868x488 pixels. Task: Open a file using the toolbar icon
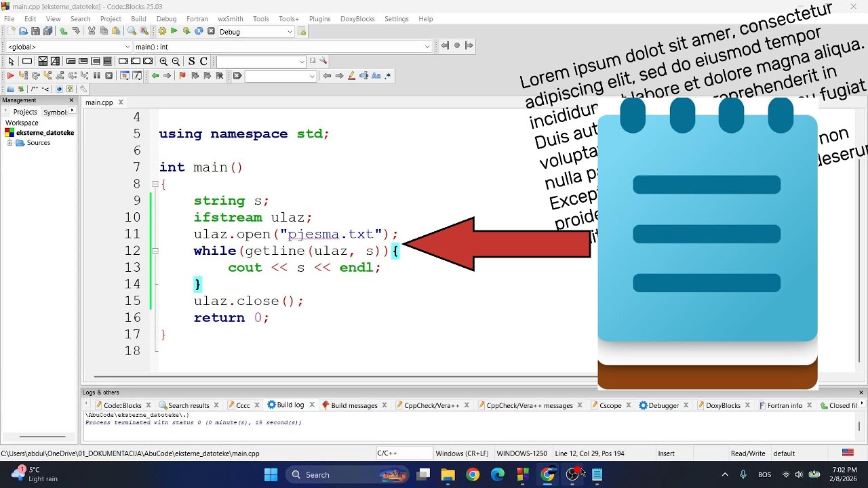click(x=24, y=31)
